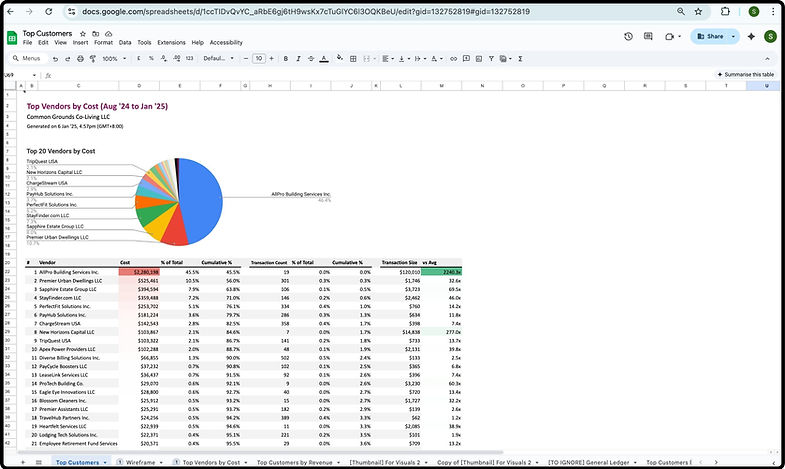Screen dimensions: 785x469
Task: Print the spreadsheet using printer icon
Action: coord(80,59)
